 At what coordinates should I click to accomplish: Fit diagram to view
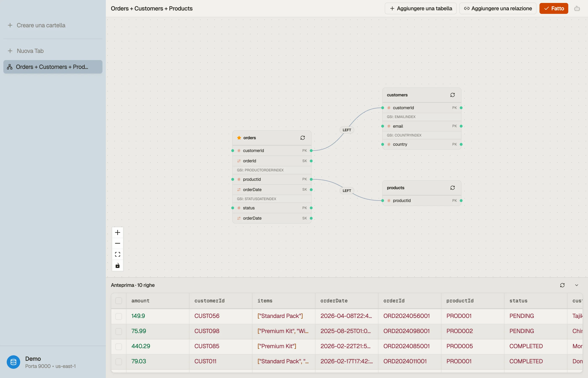point(118,254)
